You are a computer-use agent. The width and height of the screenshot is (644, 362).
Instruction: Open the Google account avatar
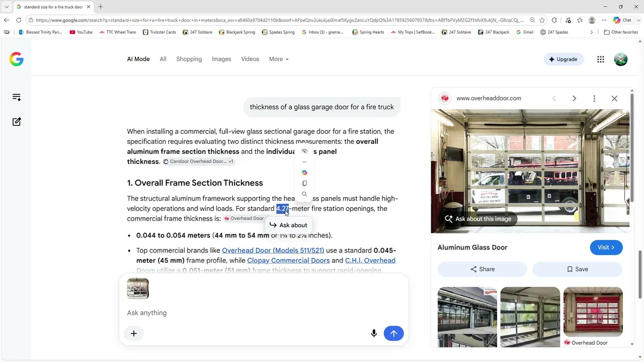tap(621, 59)
